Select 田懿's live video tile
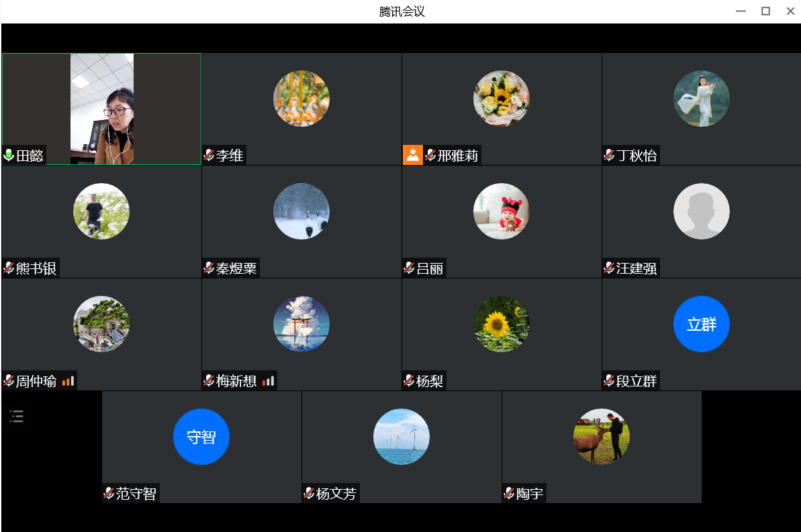 point(102,107)
